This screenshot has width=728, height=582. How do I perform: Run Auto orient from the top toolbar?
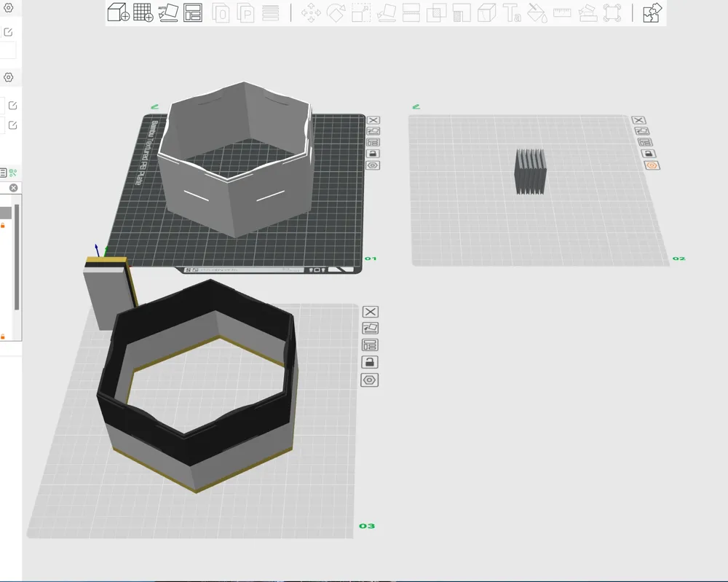168,12
